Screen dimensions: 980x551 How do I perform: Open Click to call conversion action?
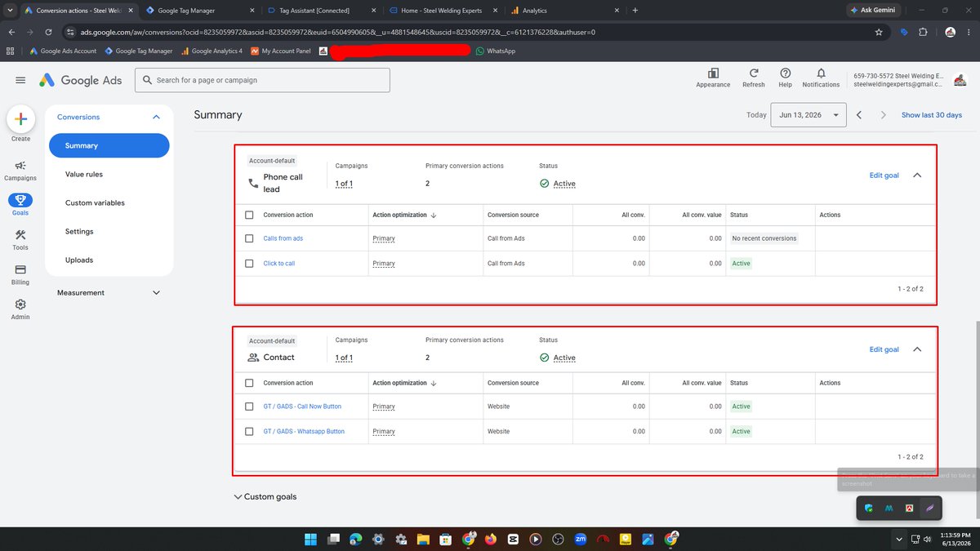pyautogui.click(x=279, y=264)
